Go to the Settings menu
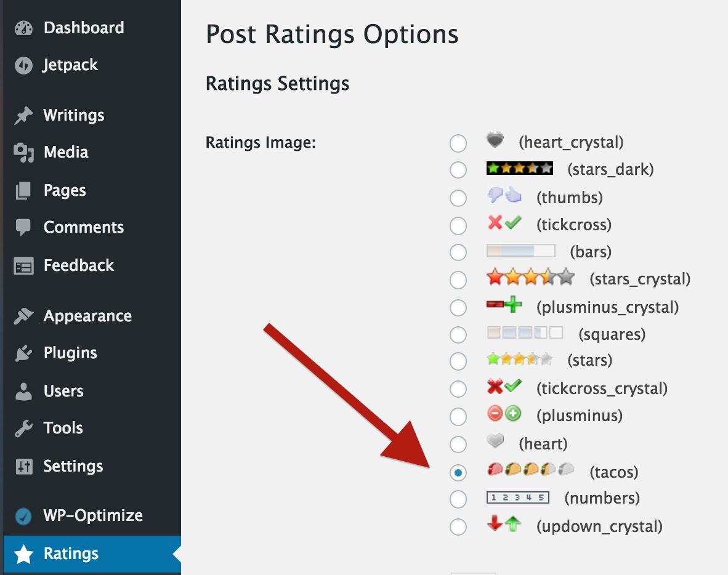 click(x=73, y=466)
